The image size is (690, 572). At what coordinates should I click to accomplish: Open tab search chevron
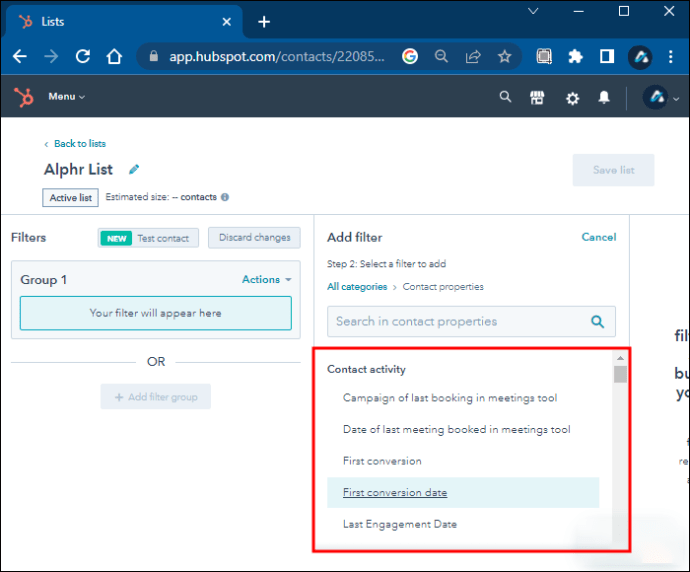pos(533,11)
